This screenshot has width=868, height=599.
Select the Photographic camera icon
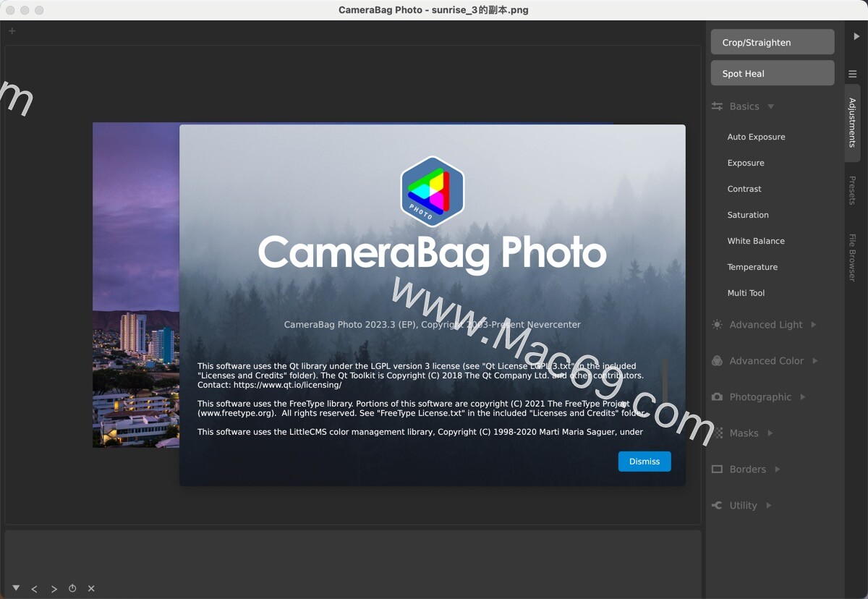coord(717,396)
